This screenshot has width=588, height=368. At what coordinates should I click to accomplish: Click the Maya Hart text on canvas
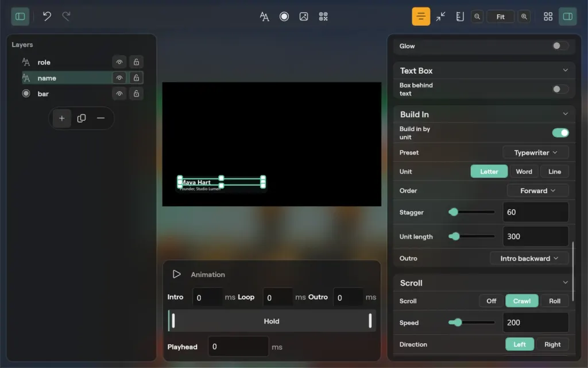(x=196, y=182)
